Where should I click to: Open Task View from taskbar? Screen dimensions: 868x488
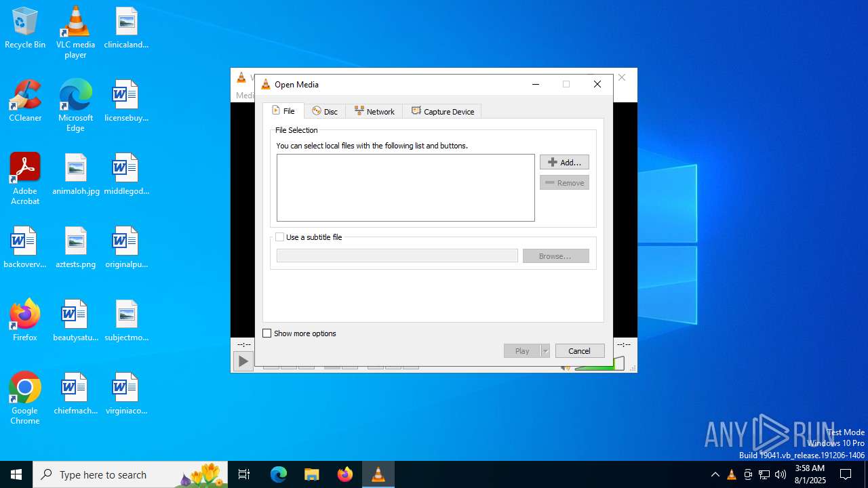click(x=244, y=474)
